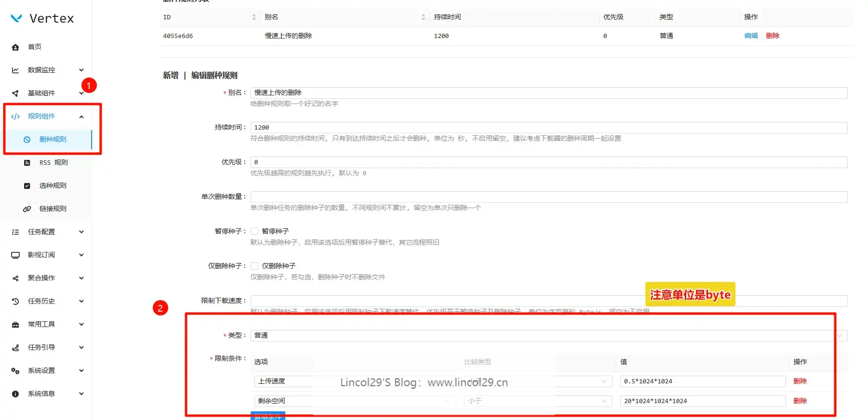Click the 常用工具 toolbox icon
The image size is (868, 420).
point(15,325)
